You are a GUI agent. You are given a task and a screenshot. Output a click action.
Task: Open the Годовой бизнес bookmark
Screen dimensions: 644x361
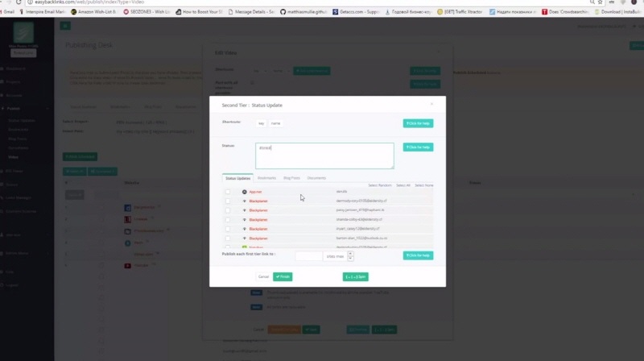(408, 12)
